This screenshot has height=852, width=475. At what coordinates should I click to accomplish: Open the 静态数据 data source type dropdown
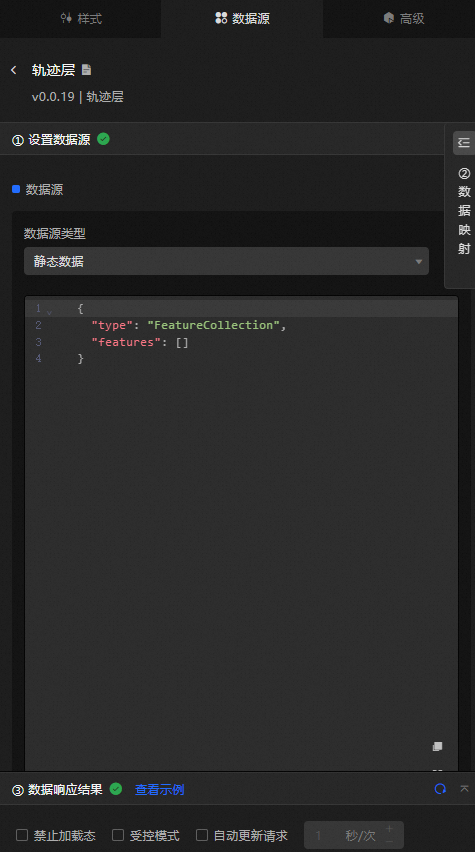point(226,261)
